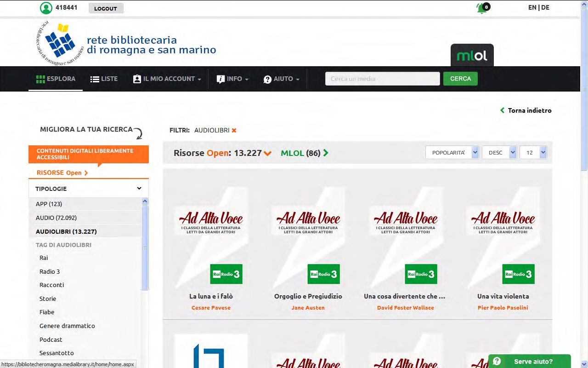Viewport: 588px width, 368px height.
Task: Click the Rai Radio 3 badge on Una cosa divertente
Action: pyautogui.click(x=421, y=274)
